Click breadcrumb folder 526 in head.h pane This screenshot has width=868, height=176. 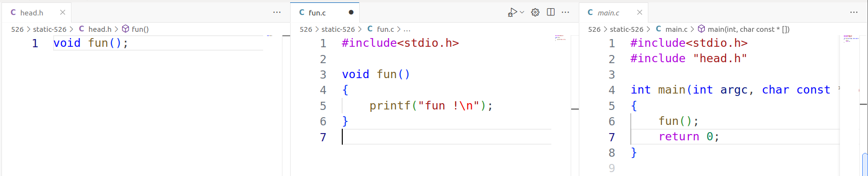point(17,29)
